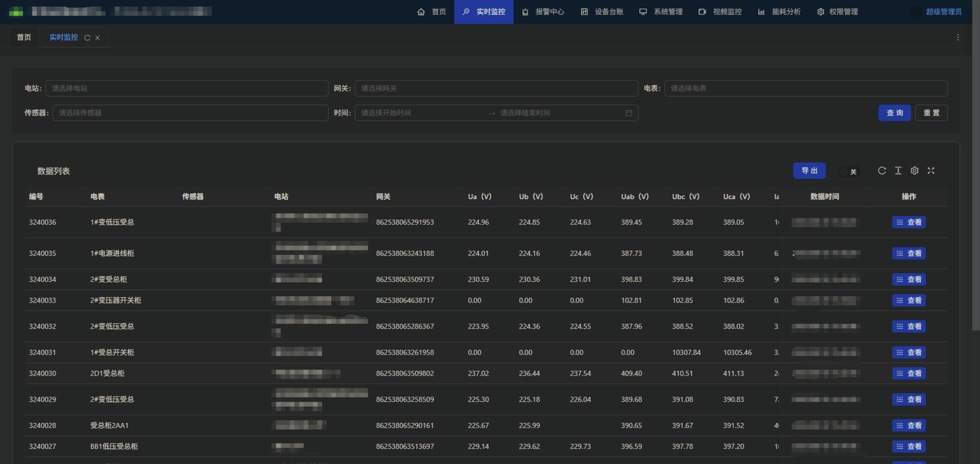The image size is (980, 464).
Task: Open the 能耗分析 menu
Action: 779,12
